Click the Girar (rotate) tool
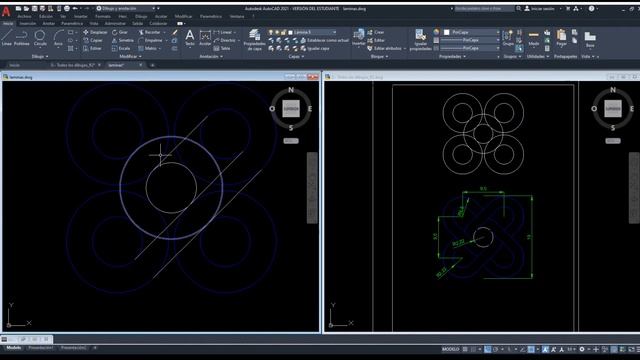Viewport: 640px width, 360px height. (x=120, y=32)
